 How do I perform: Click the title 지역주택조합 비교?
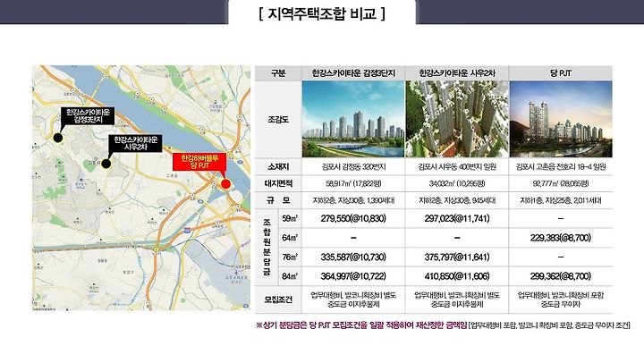click(322, 13)
